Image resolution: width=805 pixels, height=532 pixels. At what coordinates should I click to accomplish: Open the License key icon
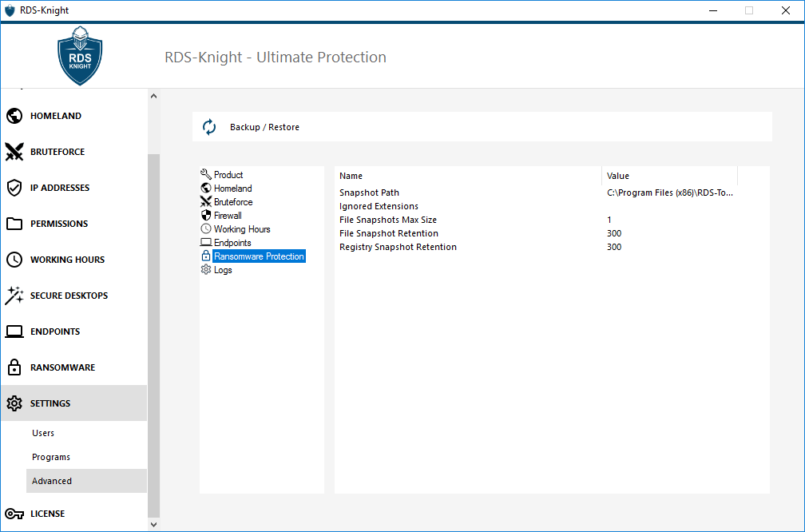[14, 514]
